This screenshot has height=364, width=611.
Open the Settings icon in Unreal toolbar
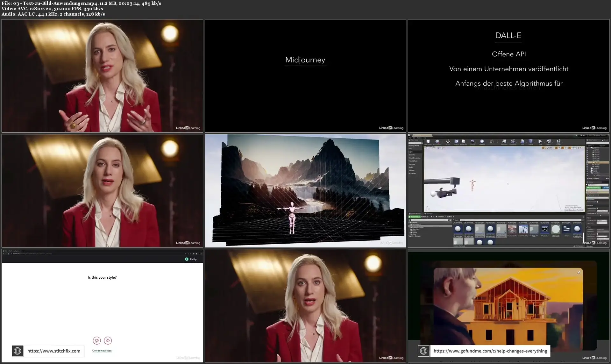pyautogui.click(x=472, y=142)
